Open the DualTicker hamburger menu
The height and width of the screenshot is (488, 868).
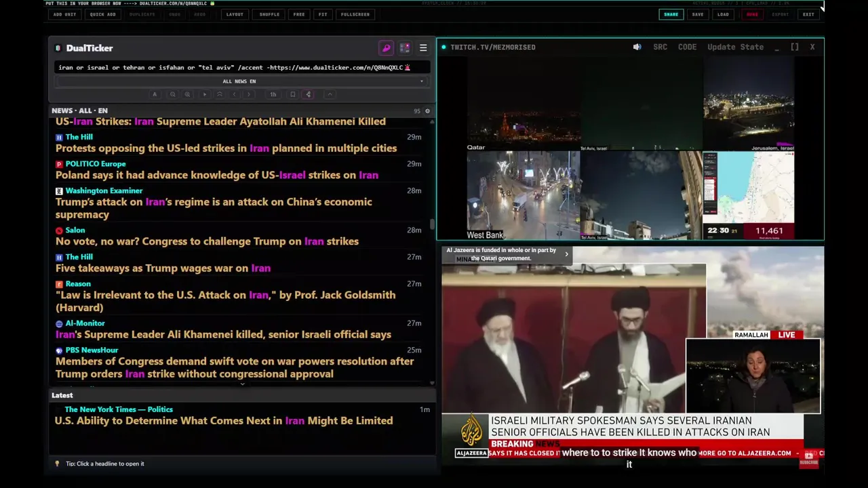tap(423, 48)
